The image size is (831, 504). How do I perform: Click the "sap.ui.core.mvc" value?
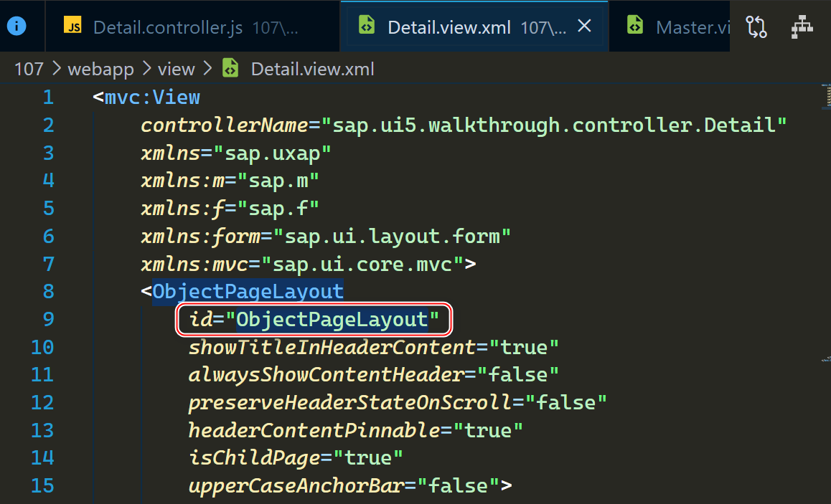362,264
